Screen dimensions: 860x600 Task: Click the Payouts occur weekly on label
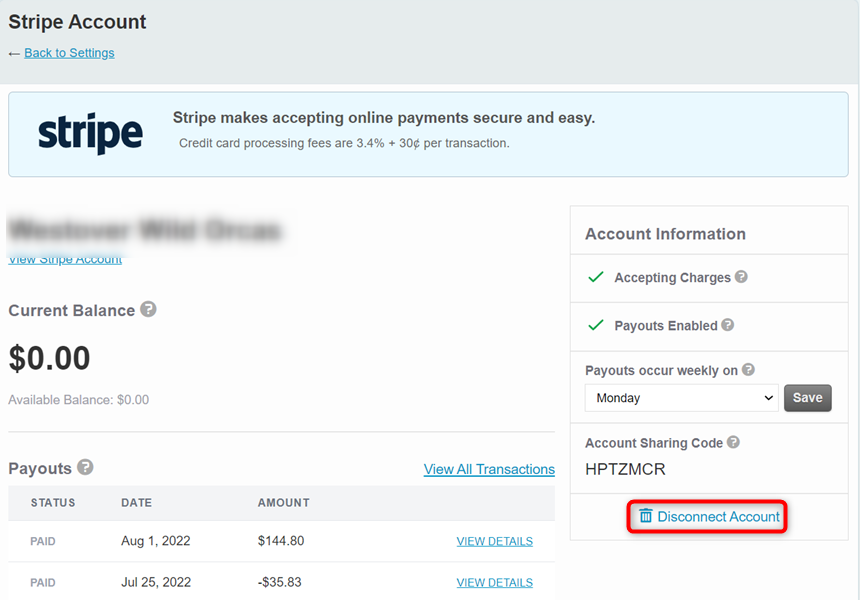tap(661, 371)
